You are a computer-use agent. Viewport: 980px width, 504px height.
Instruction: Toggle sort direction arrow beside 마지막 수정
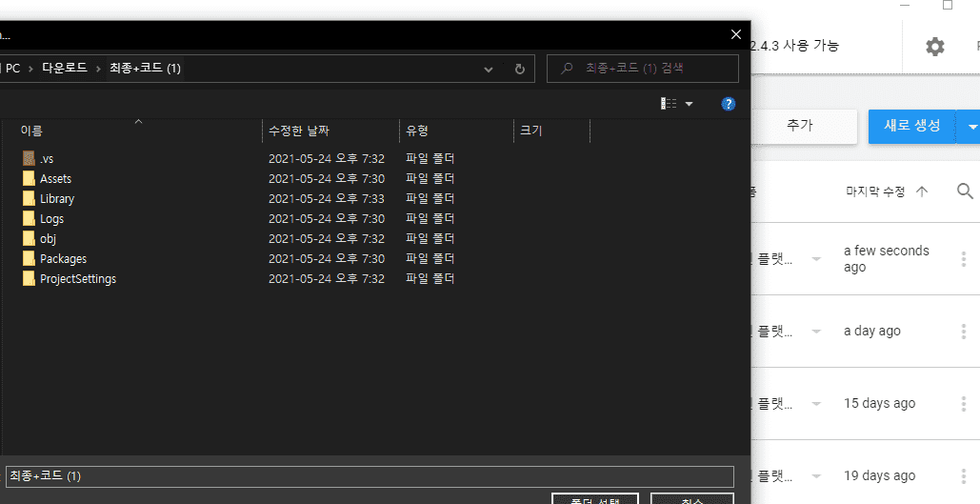[x=922, y=192]
